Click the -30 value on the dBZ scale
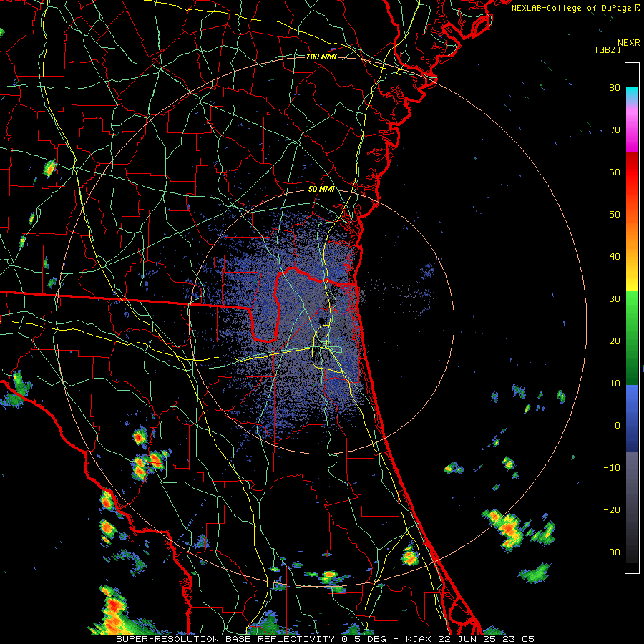Viewport: 644px width, 644px height. (612, 552)
